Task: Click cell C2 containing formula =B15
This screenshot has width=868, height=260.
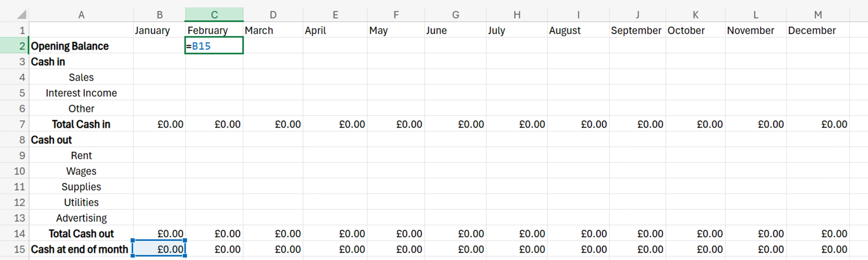Action: 214,46
